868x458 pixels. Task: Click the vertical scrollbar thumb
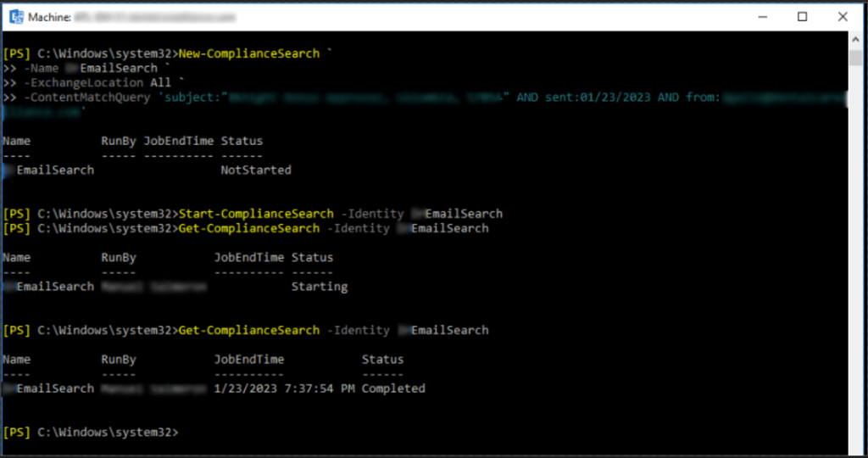[855, 58]
